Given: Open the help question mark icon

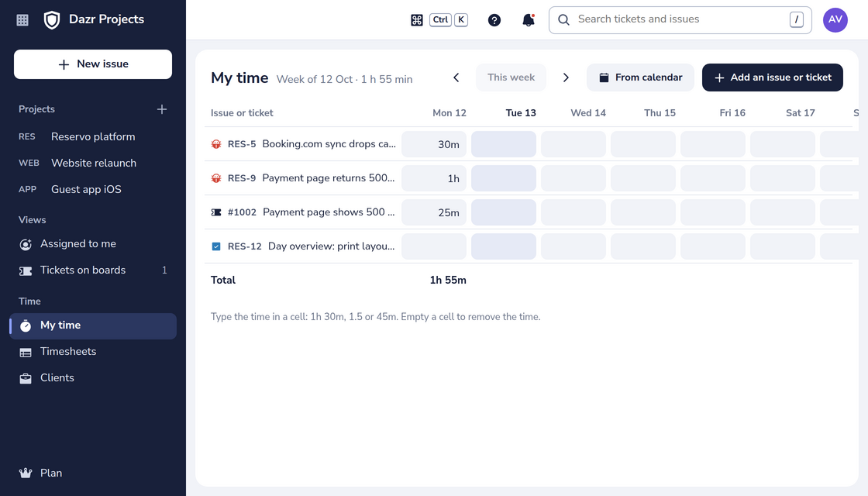Looking at the screenshot, I should [494, 20].
